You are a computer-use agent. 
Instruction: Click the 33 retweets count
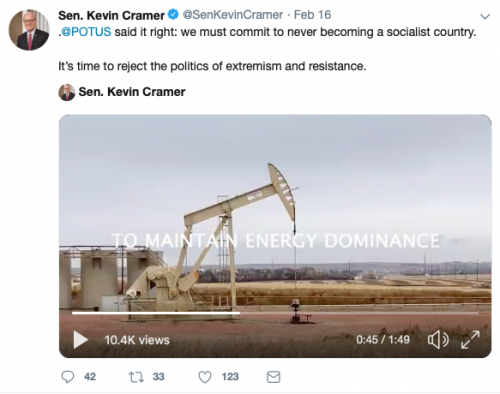(159, 377)
